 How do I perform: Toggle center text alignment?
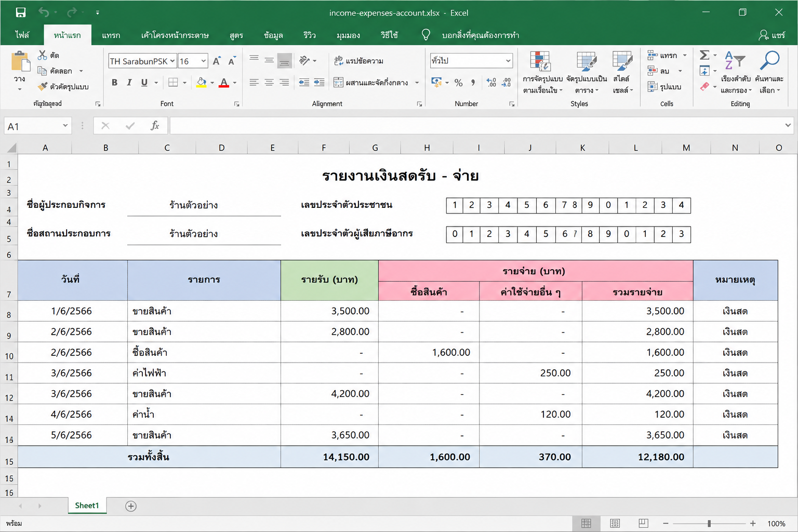(x=269, y=83)
